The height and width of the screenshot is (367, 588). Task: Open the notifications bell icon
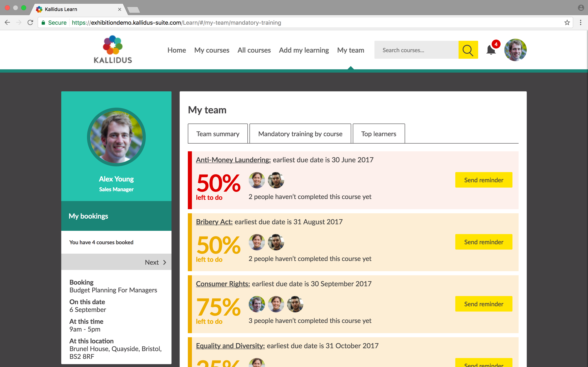point(491,50)
